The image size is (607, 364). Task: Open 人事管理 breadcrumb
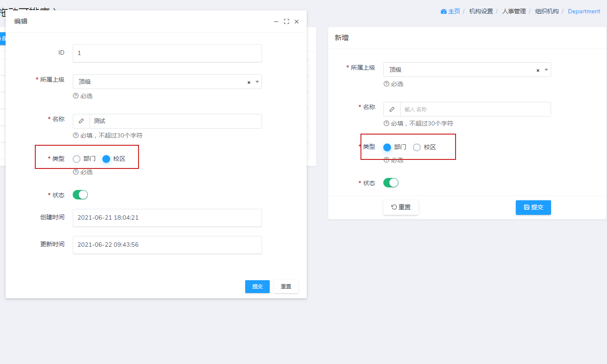coord(514,12)
